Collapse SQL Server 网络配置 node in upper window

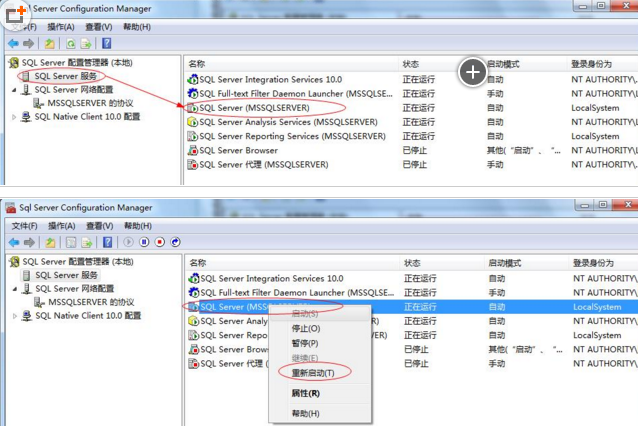14,90
